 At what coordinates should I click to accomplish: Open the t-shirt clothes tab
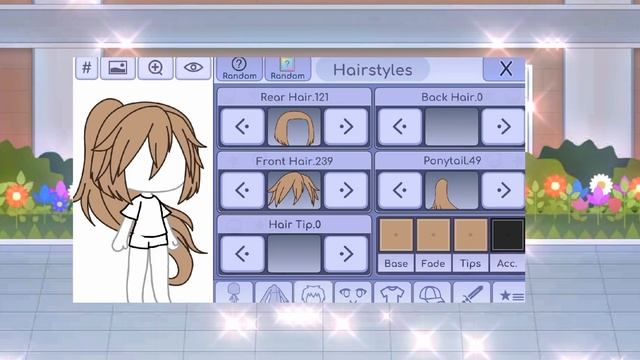click(392, 292)
